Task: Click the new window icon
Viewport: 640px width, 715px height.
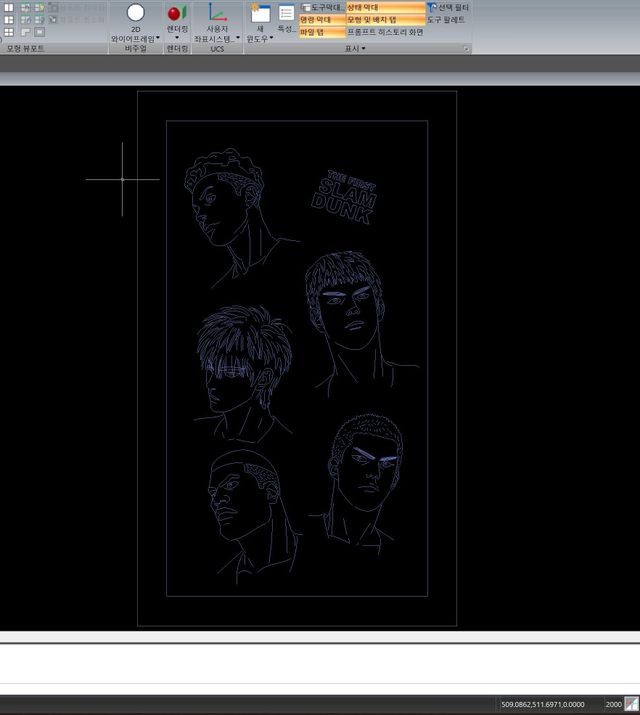Action: [260, 13]
